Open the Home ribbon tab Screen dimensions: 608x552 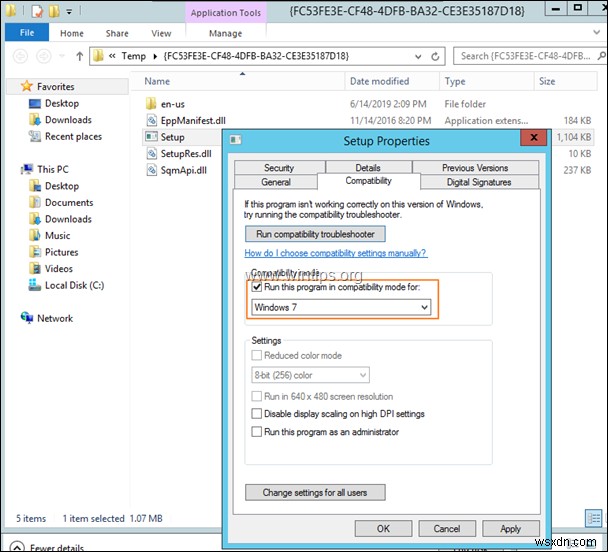click(72, 33)
